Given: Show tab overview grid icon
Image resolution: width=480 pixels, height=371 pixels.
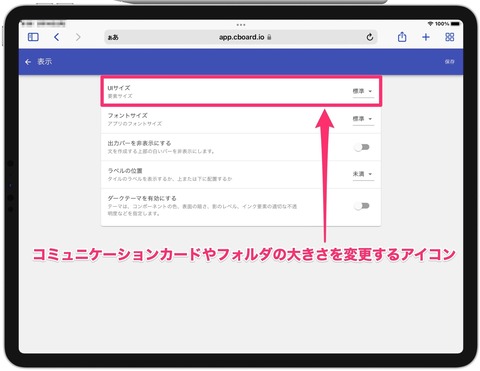Looking at the screenshot, I should pyautogui.click(x=450, y=37).
